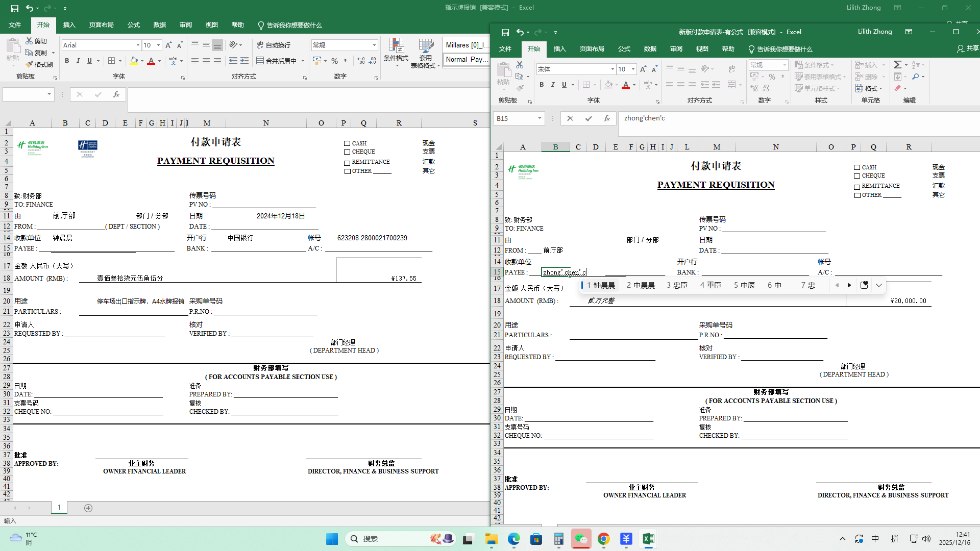Click the insert function fx button beside cell B15
The image size is (980, 551).
[x=606, y=118]
